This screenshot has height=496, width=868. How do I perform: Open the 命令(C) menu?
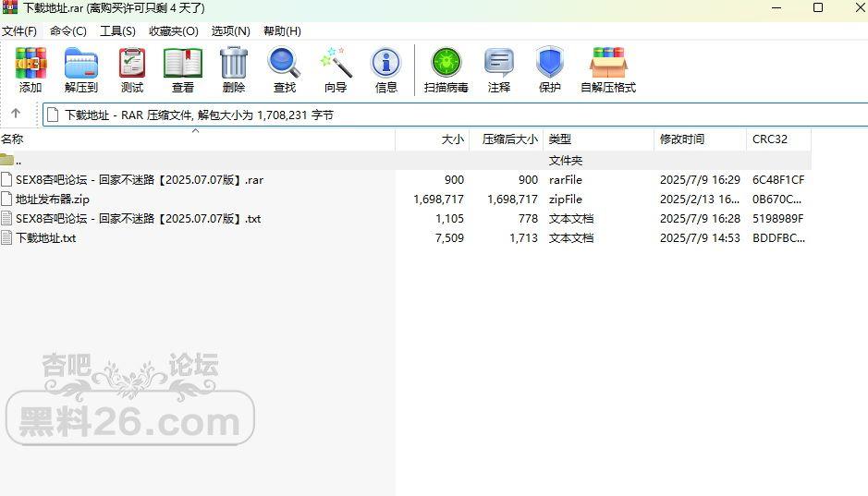(x=68, y=31)
